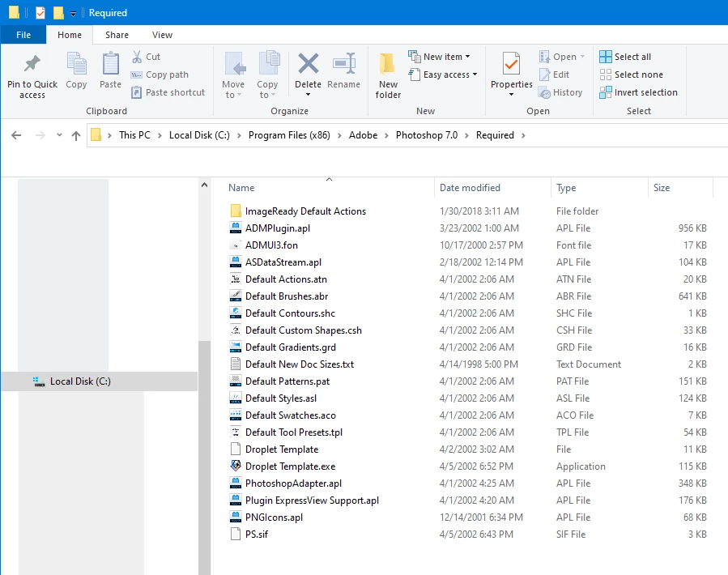Navigate to Local Disk (C:) breadcrumb
728x575 pixels.
coord(199,135)
